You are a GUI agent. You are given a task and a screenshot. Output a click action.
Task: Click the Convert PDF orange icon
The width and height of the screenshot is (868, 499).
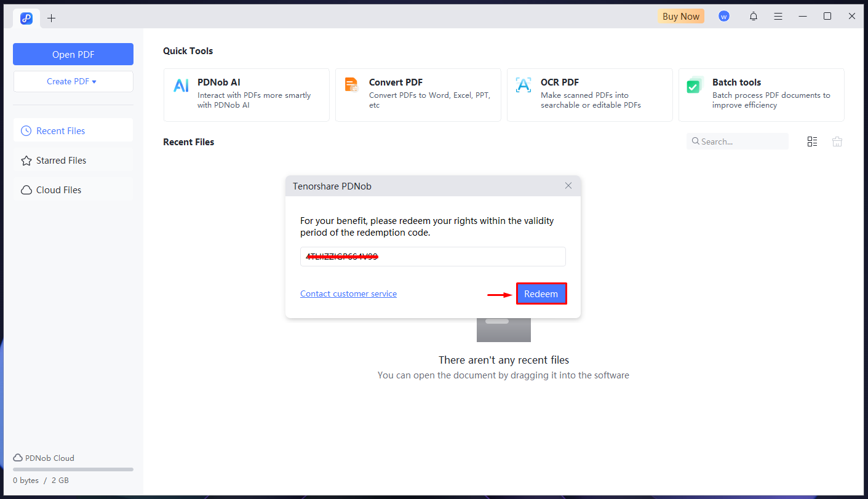[352, 85]
